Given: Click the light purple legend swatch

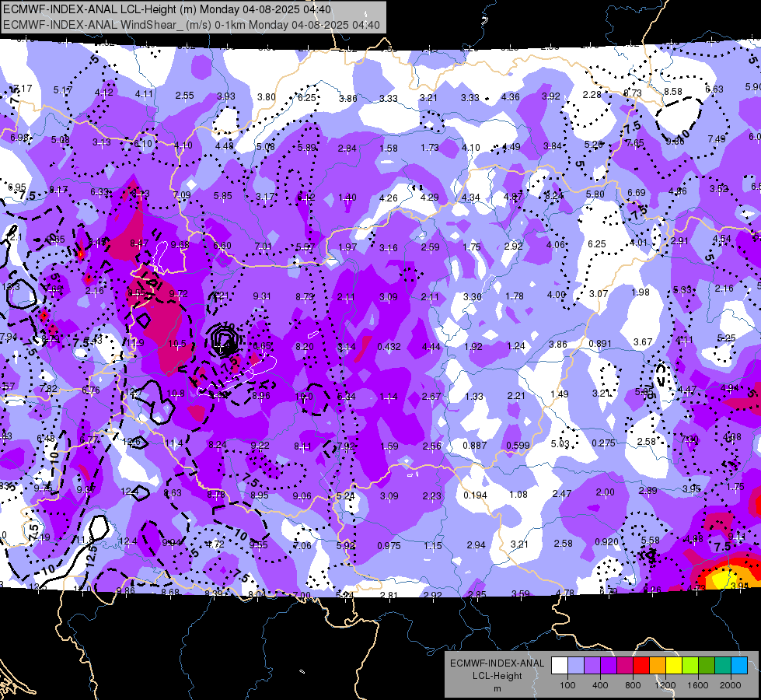Looking at the screenshot, I should point(592,666).
